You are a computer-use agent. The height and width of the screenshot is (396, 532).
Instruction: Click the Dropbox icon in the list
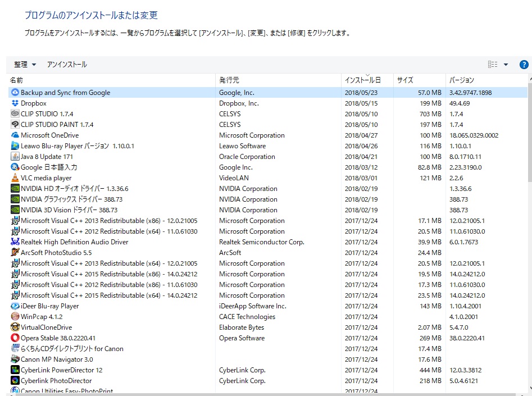point(15,103)
